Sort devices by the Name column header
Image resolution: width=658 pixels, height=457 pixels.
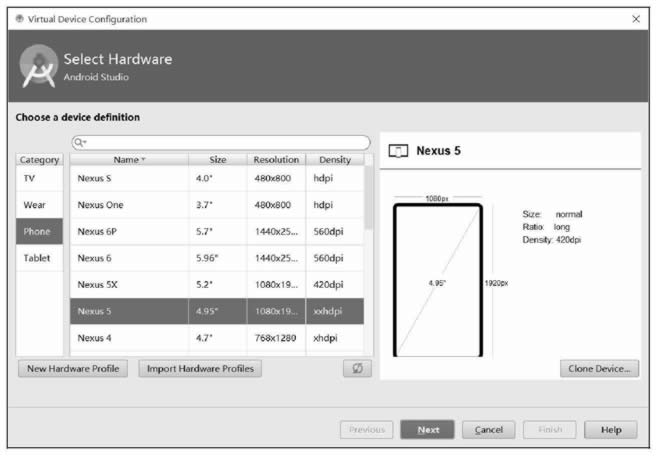click(128, 159)
